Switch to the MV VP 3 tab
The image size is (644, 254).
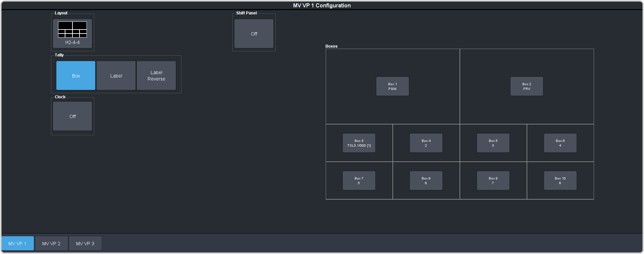tap(85, 243)
